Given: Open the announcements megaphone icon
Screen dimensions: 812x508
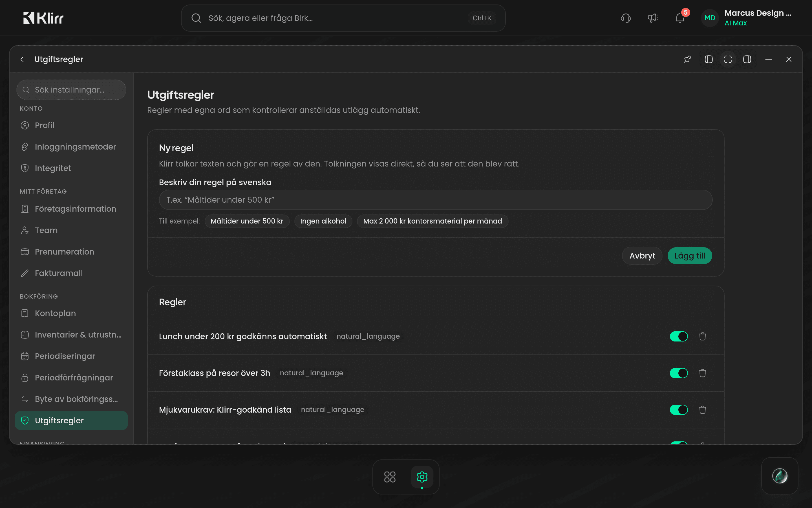Looking at the screenshot, I should click(653, 18).
